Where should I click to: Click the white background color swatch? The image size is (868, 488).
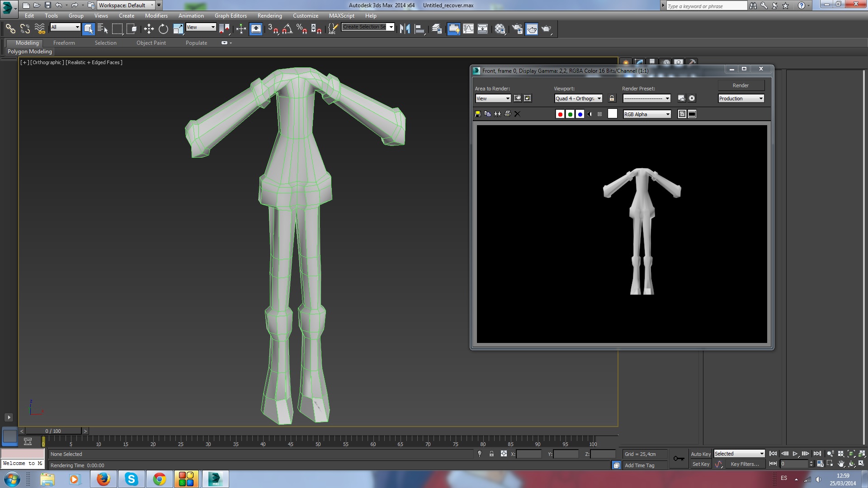pyautogui.click(x=612, y=114)
